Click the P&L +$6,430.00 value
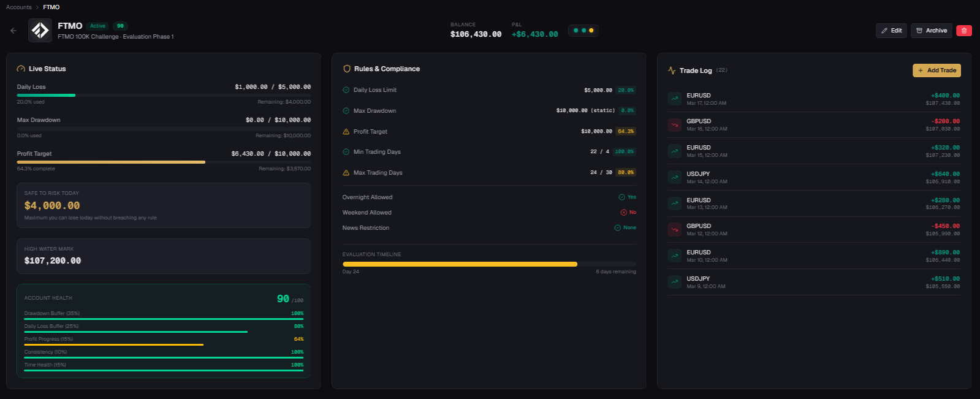Screen dimensions: 980x399 coord(535,34)
